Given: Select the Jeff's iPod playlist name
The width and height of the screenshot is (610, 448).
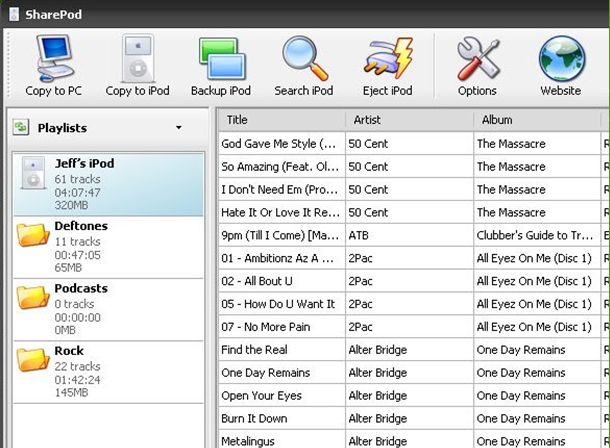Looking at the screenshot, I should pos(84,163).
